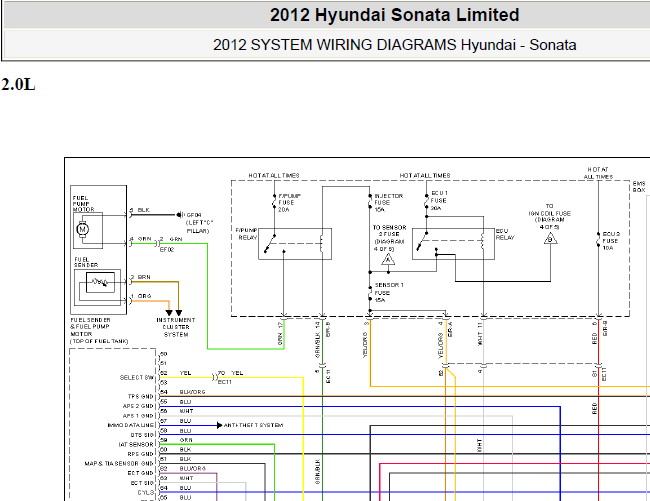Click vertical 'WHT 11' wire label
Screen dimensions: 650x501
coord(480,334)
